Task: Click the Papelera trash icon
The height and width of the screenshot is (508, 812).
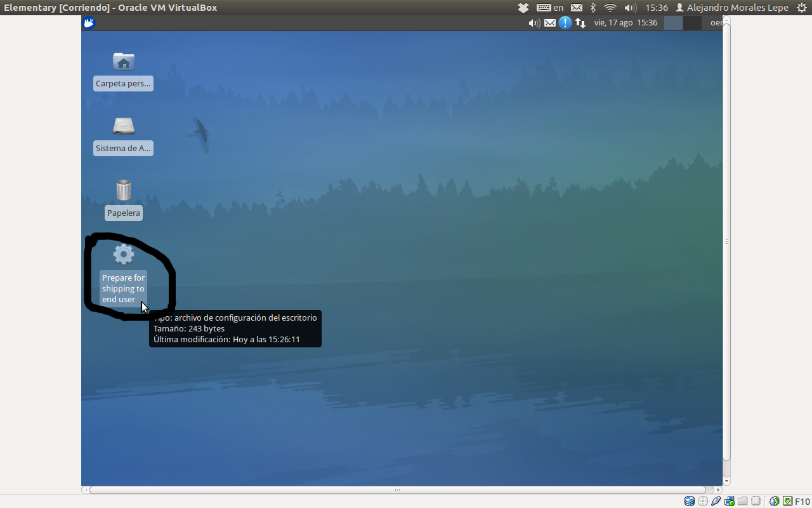Action: coord(123,190)
